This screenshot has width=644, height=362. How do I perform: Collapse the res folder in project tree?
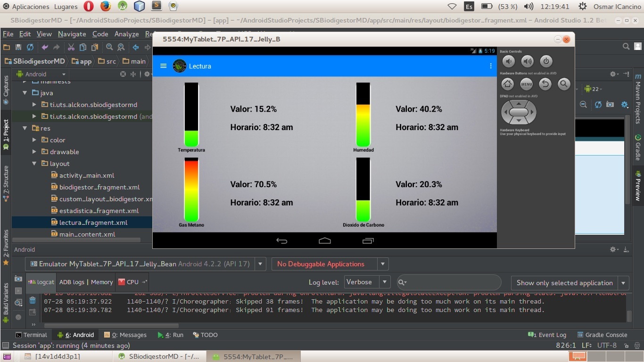pyautogui.click(x=25, y=128)
